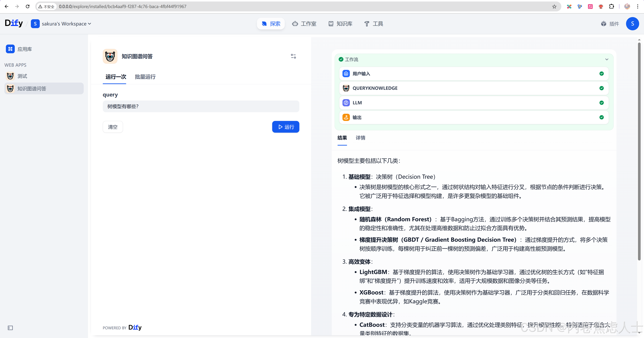Open the 插件 plugins icon
This screenshot has height=338, width=644.
604,24
